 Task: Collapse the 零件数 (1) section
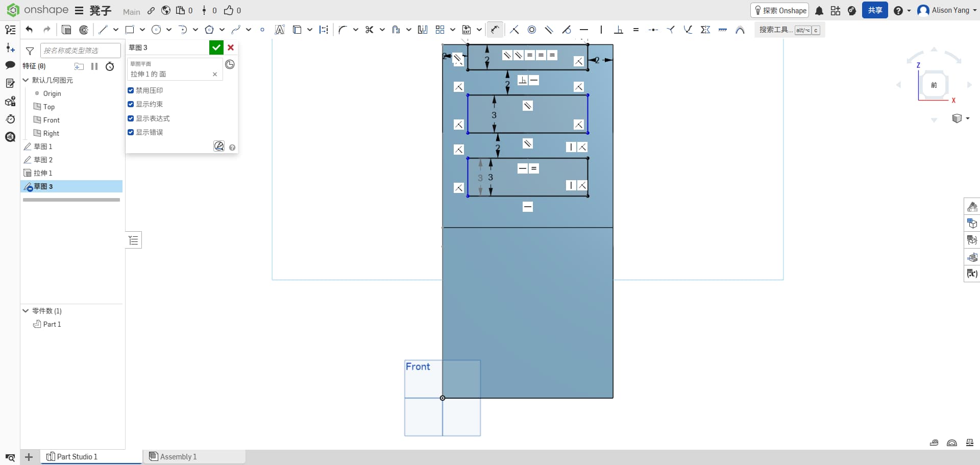pyautogui.click(x=26, y=311)
